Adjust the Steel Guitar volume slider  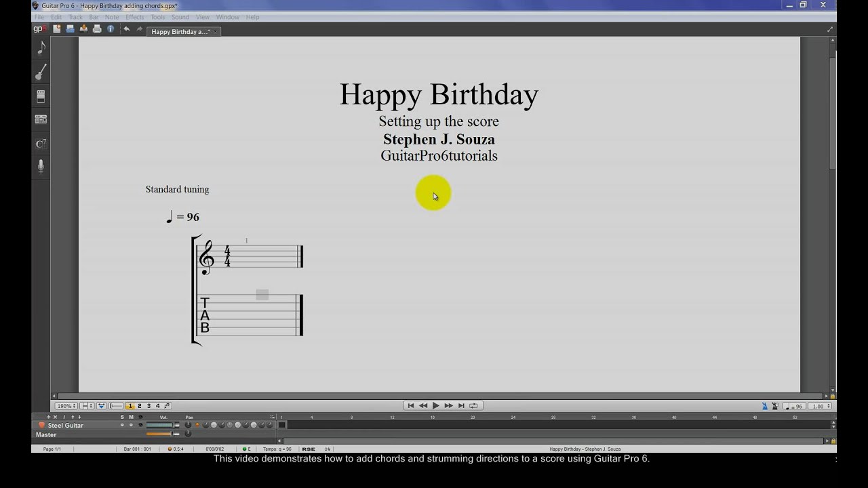163,425
